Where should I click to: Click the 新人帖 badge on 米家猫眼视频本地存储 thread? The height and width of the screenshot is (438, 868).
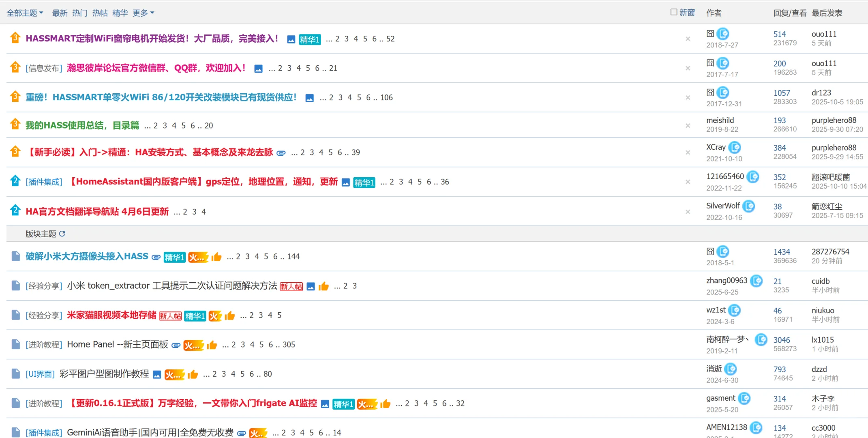pyautogui.click(x=171, y=316)
